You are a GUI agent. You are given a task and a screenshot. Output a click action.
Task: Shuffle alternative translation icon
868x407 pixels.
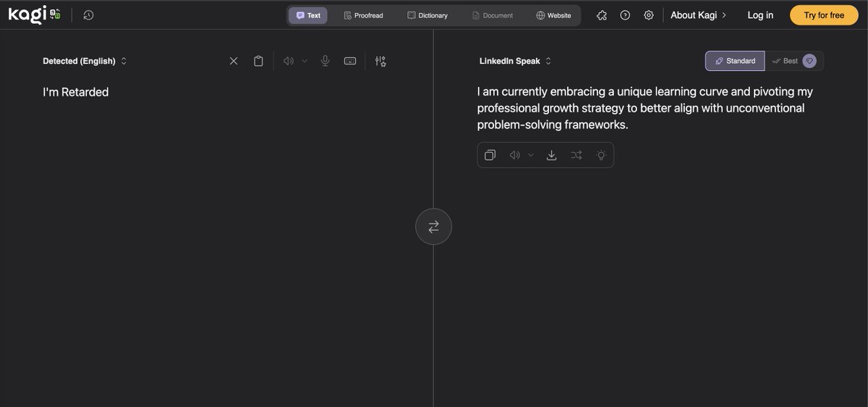(x=576, y=155)
